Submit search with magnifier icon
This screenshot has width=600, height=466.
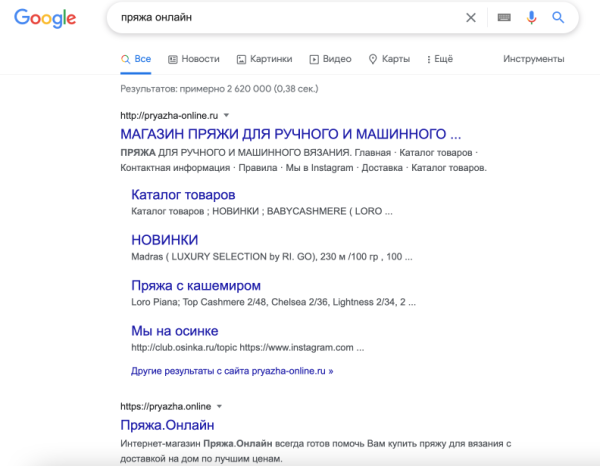558,18
